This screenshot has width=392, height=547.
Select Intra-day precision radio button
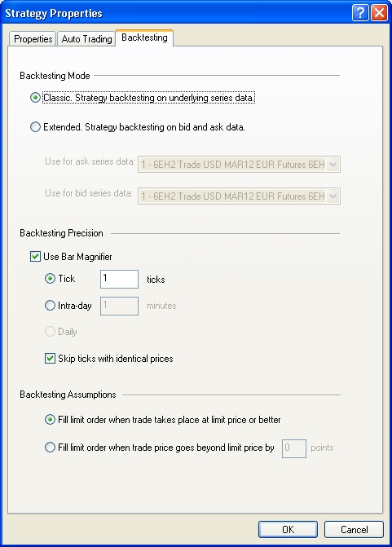[50, 306]
